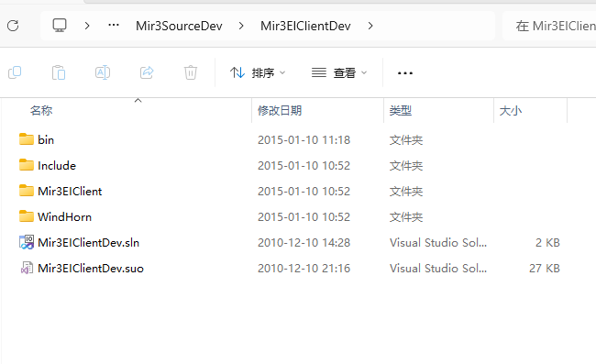Image resolution: width=596 pixels, height=364 pixels.
Task: Click the Share icon in the toolbar
Action: tap(147, 72)
